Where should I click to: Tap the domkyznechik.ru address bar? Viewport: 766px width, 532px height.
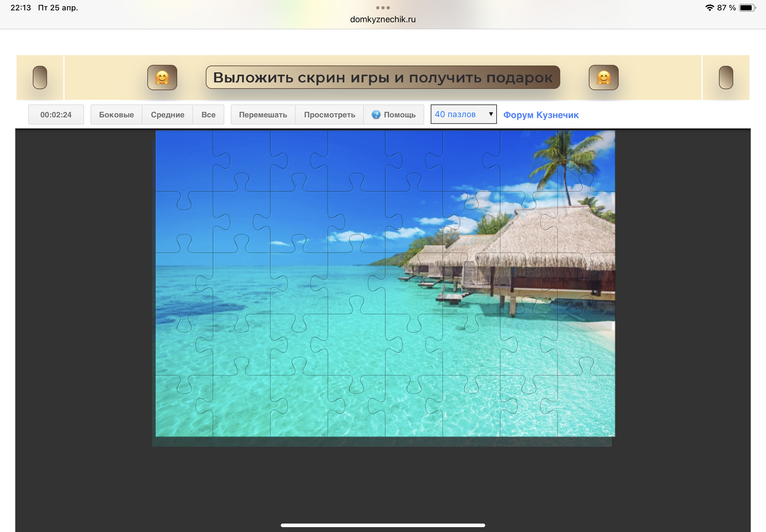tap(382, 19)
